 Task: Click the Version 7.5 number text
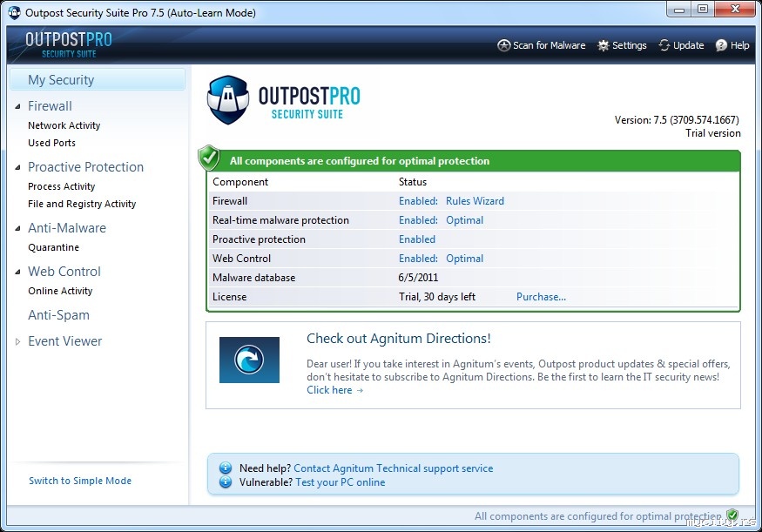point(677,120)
